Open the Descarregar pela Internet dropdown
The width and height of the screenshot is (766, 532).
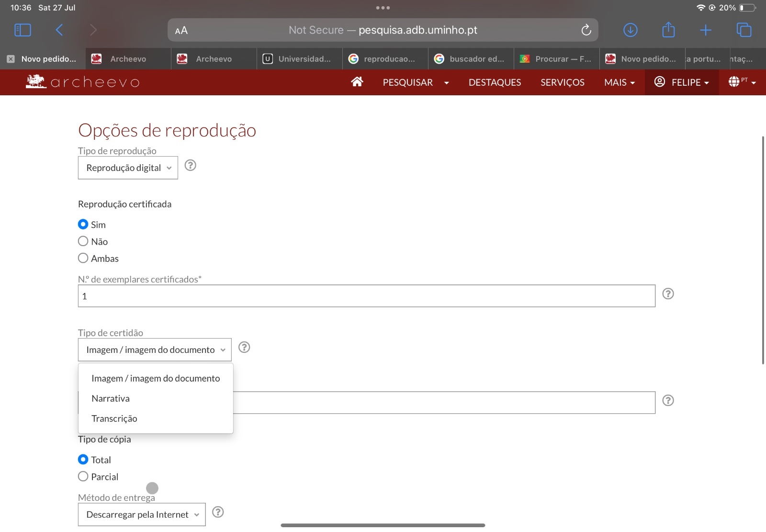coord(142,514)
